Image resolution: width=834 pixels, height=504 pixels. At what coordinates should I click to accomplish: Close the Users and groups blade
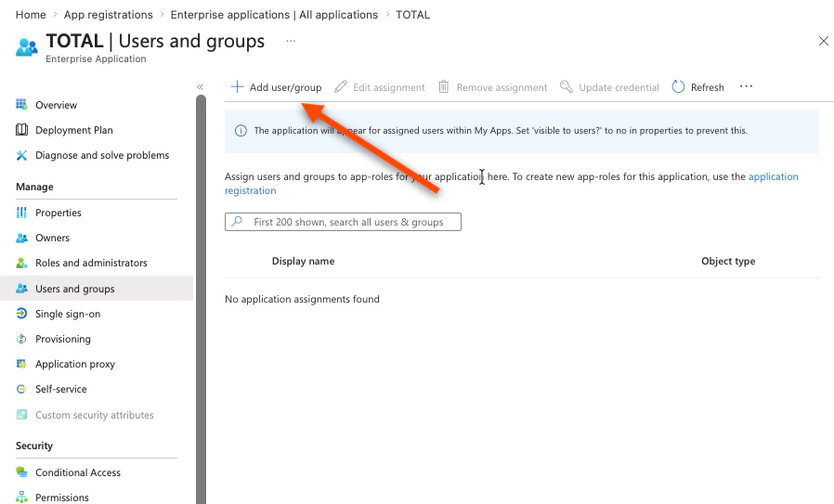(x=824, y=41)
